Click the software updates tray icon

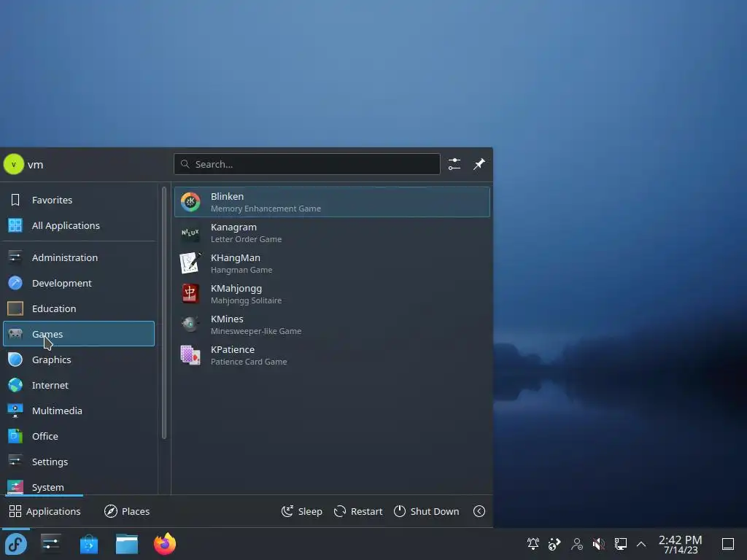(x=554, y=544)
